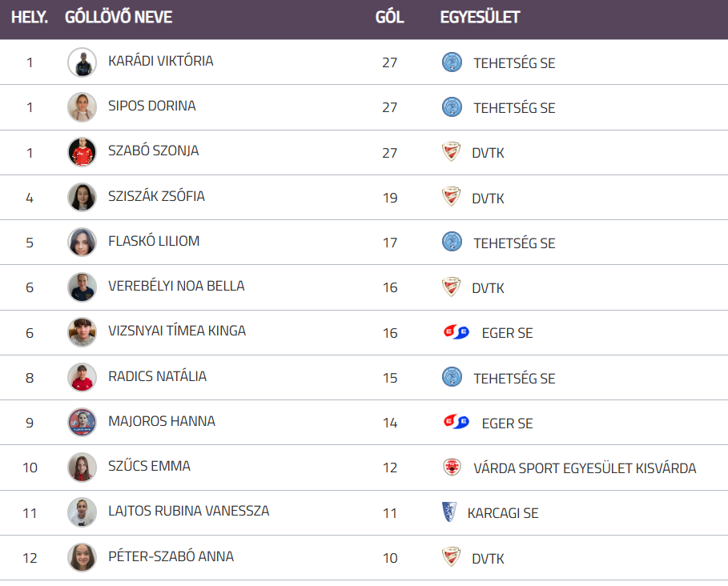Open Sipos Dorina player name link
Viewport: 728px width, 586px height.
tap(152, 106)
